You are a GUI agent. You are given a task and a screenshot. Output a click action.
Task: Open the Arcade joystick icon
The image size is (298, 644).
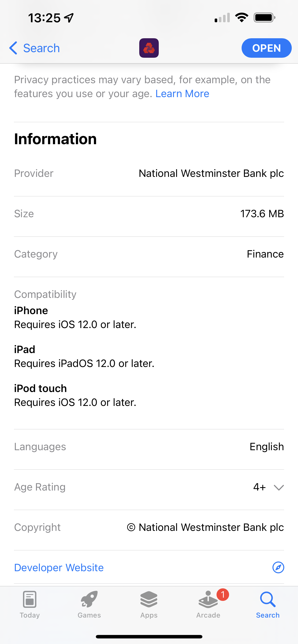point(208,599)
